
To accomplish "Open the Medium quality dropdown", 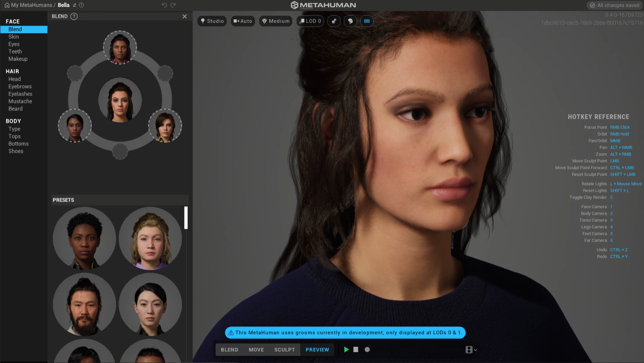I will pyautogui.click(x=276, y=21).
